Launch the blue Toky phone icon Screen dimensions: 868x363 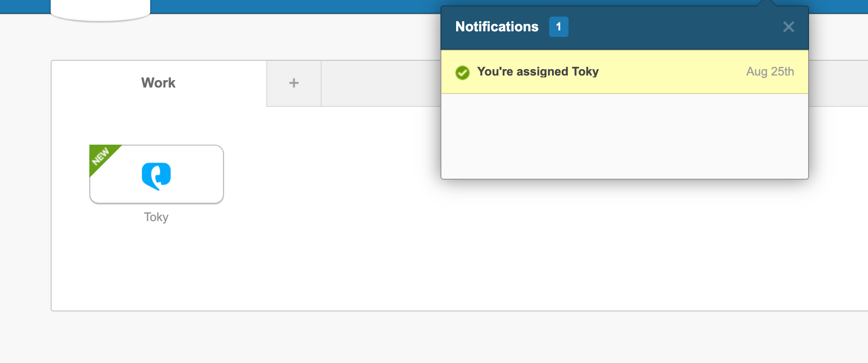pyautogui.click(x=156, y=176)
